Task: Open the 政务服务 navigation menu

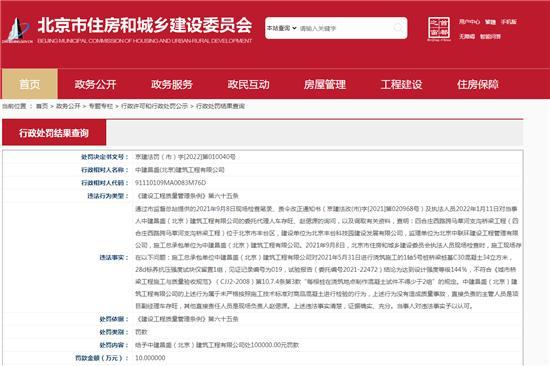Action: tap(172, 85)
